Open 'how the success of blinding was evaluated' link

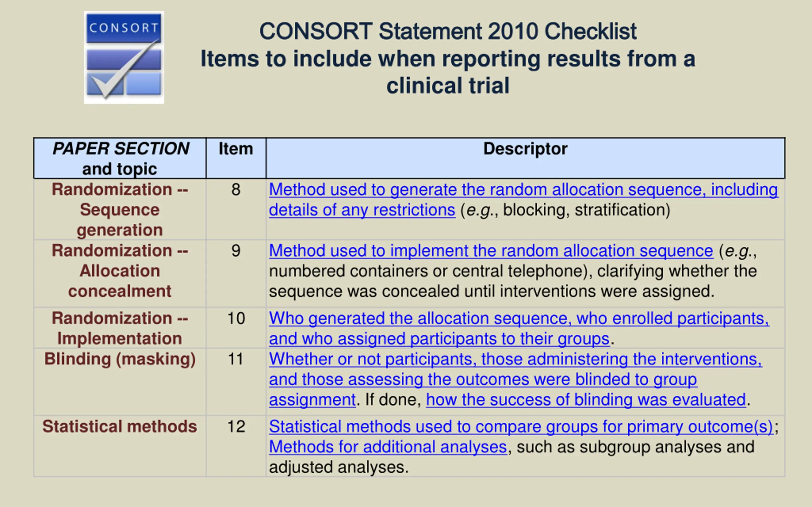click(586, 400)
